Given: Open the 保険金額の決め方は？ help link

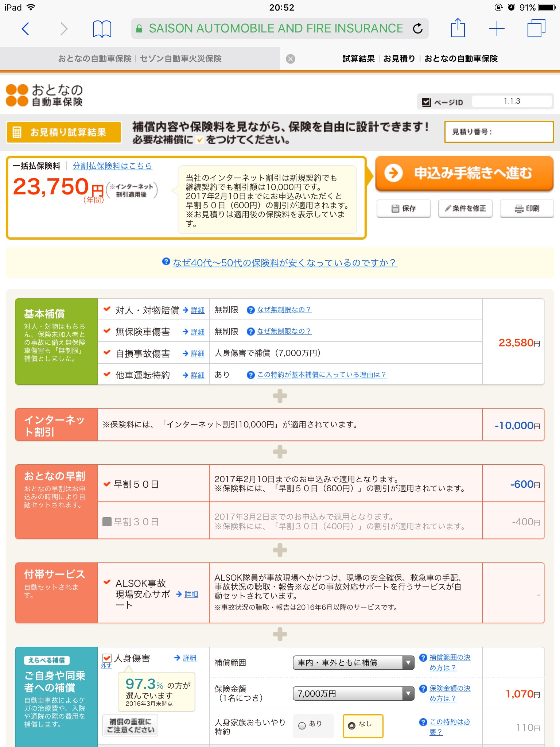Looking at the screenshot, I should point(450,693).
